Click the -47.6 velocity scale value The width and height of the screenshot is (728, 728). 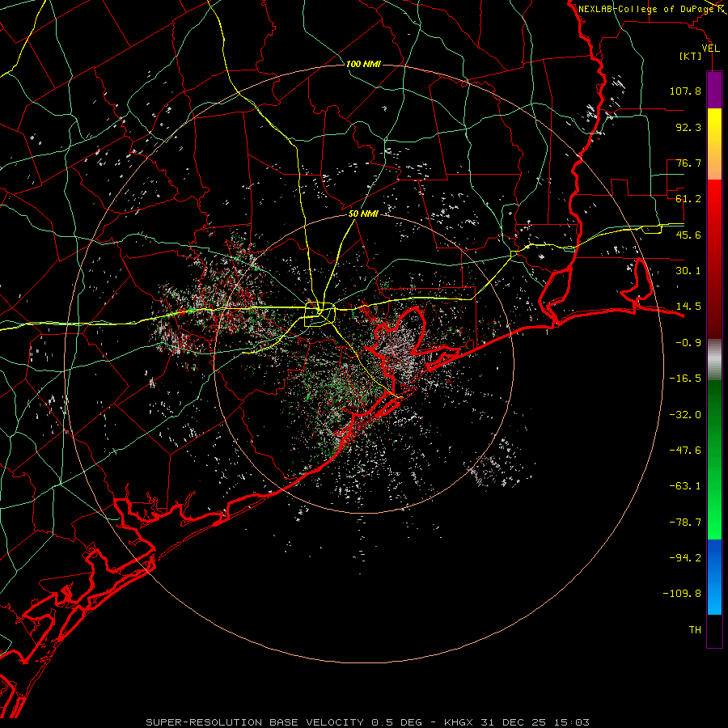point(685,451)
